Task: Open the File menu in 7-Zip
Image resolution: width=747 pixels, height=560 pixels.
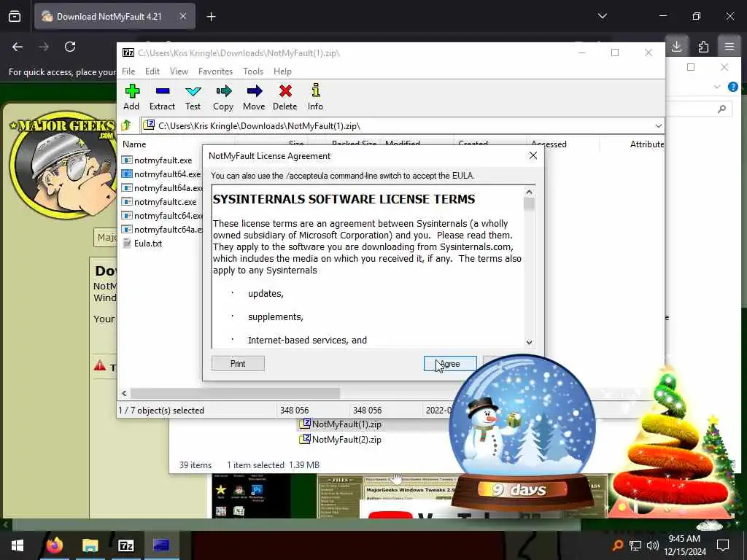Action: click(128, 71)
